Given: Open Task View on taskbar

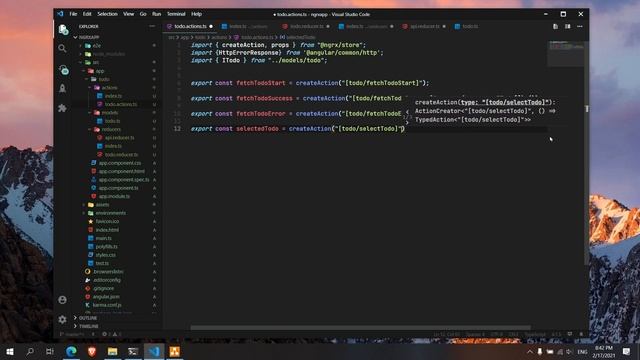Looking at the screenshot, I should (50, 351).
